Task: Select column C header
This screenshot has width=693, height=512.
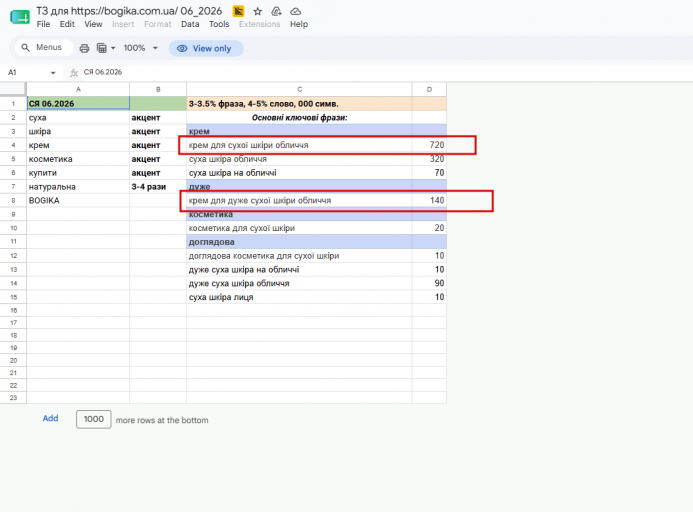Action: (x=299, y=89)
